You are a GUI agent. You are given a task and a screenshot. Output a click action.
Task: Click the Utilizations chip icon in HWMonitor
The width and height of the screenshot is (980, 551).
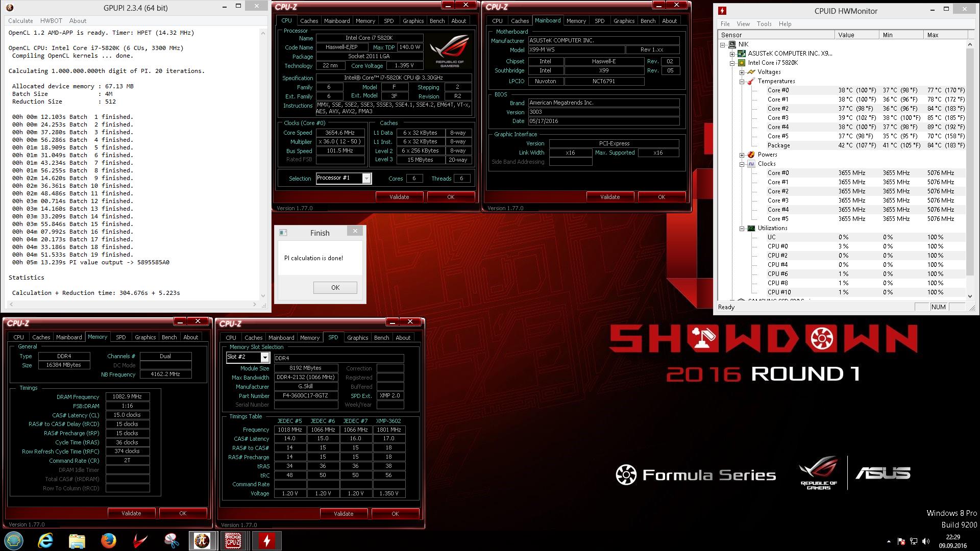tap(751, 228)
